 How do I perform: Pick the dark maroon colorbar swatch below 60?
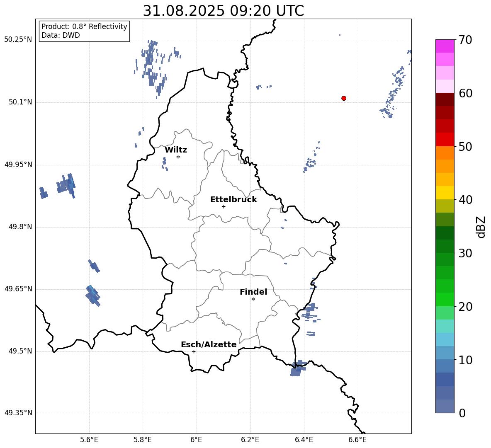pos(445,99)
